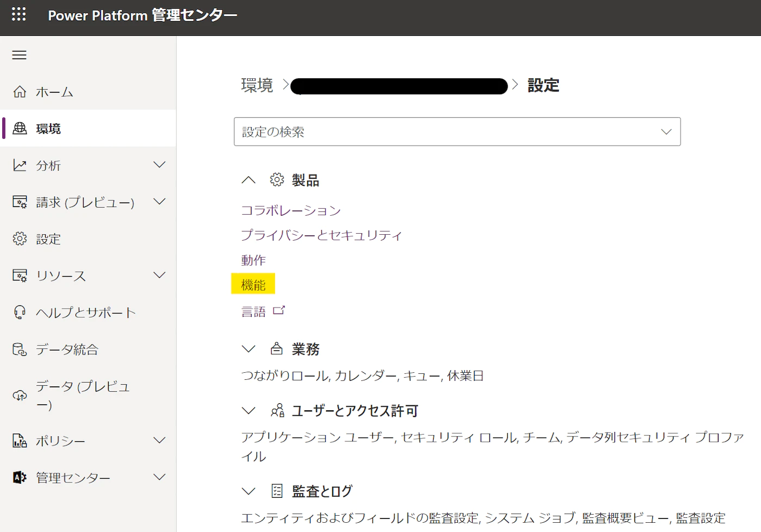Click the ユーザーとアクセス許可 people icon
This screenshot has width=761, height=532.
[x=277, y=411]
